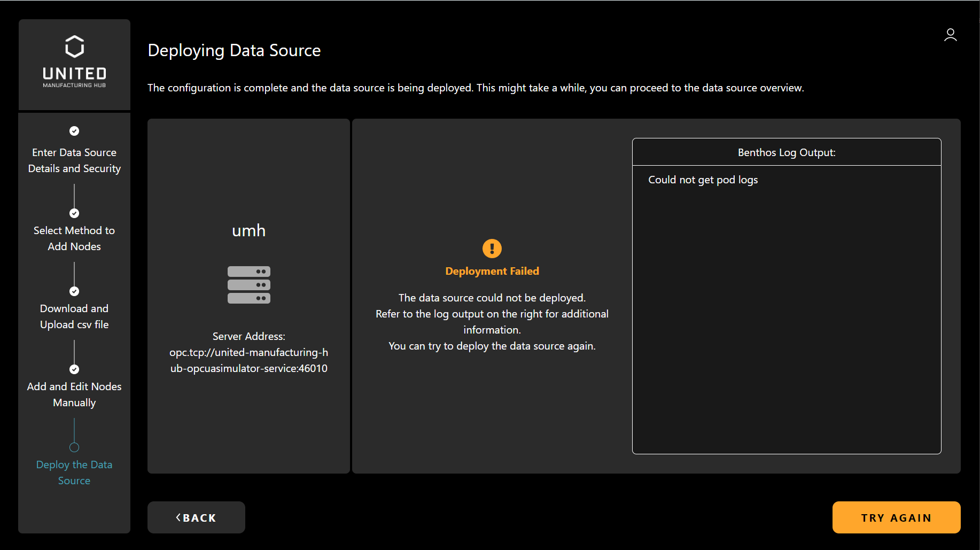980x550 pixels.
Task: Click the empty circle above Deploy the Data Source
Action: tap(74, 447)
